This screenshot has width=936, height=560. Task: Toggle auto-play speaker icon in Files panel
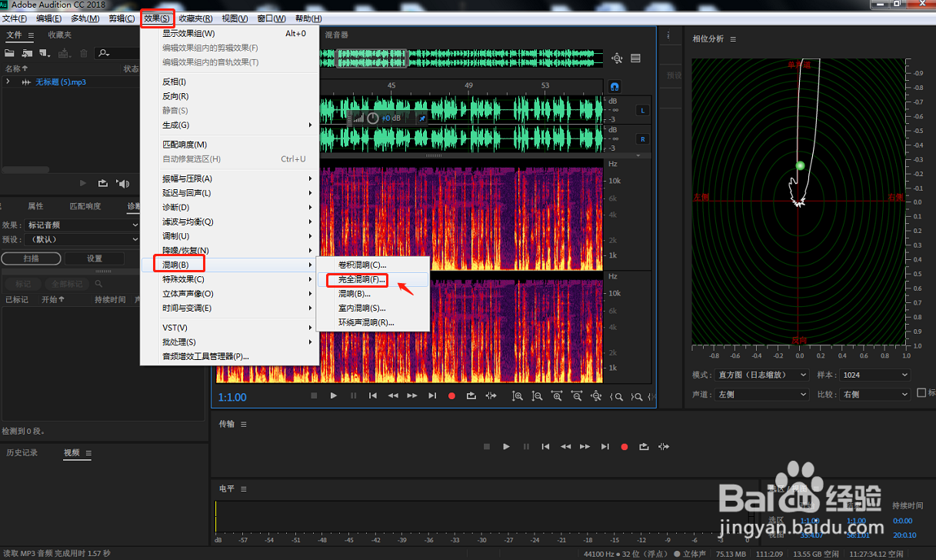(x=122, y=183)
